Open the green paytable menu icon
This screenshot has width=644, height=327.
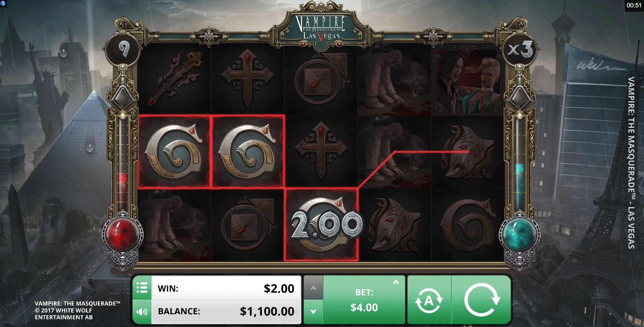pos(142,288)
